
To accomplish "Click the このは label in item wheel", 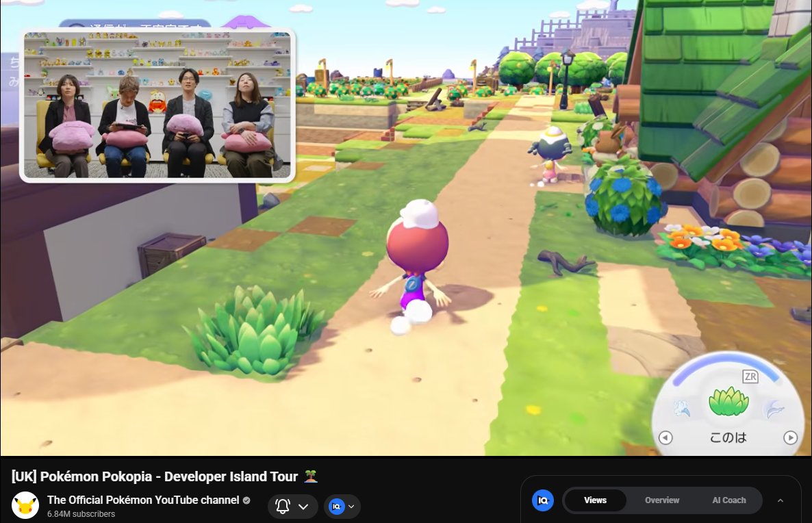I will 728,437.
